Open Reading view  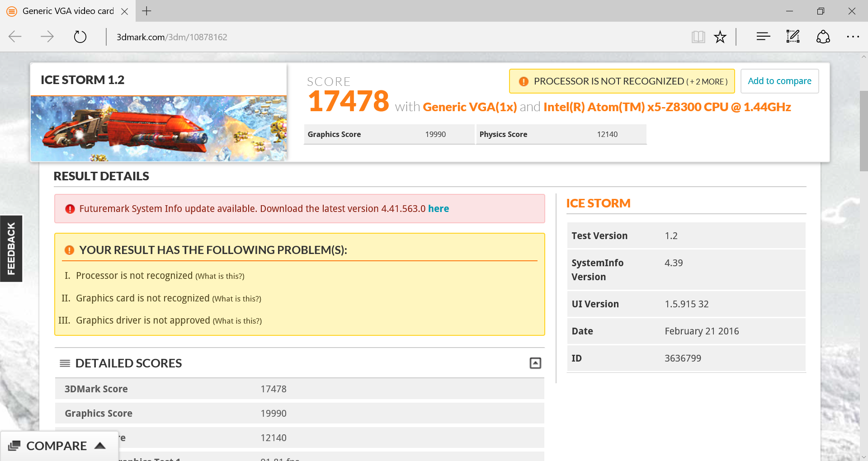[698, 37]
